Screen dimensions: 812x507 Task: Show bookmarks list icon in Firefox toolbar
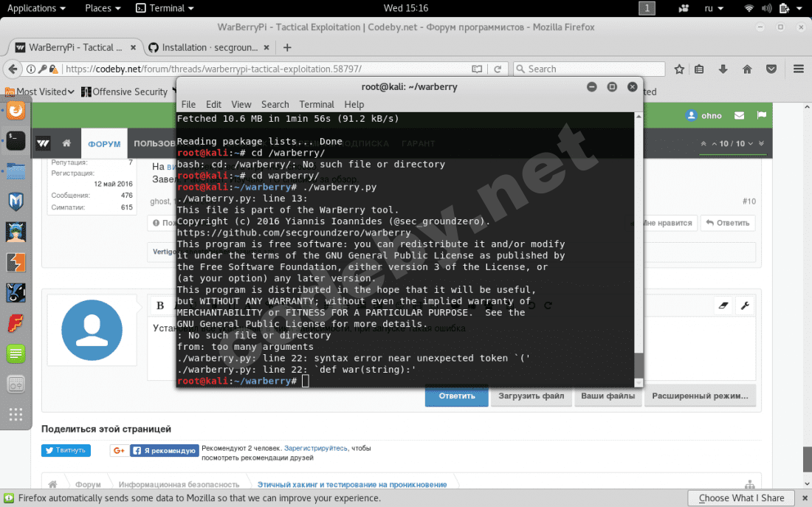699,69
